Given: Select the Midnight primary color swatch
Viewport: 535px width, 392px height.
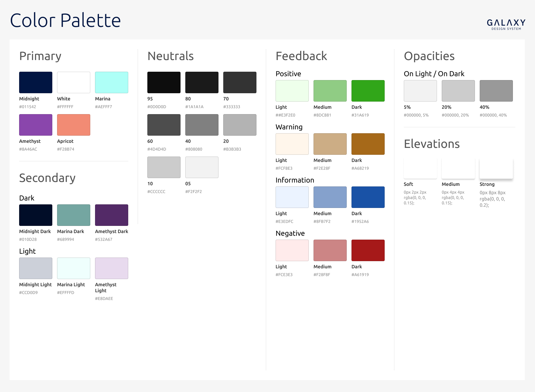Looking at the screenshot, I should pos(36,82).
